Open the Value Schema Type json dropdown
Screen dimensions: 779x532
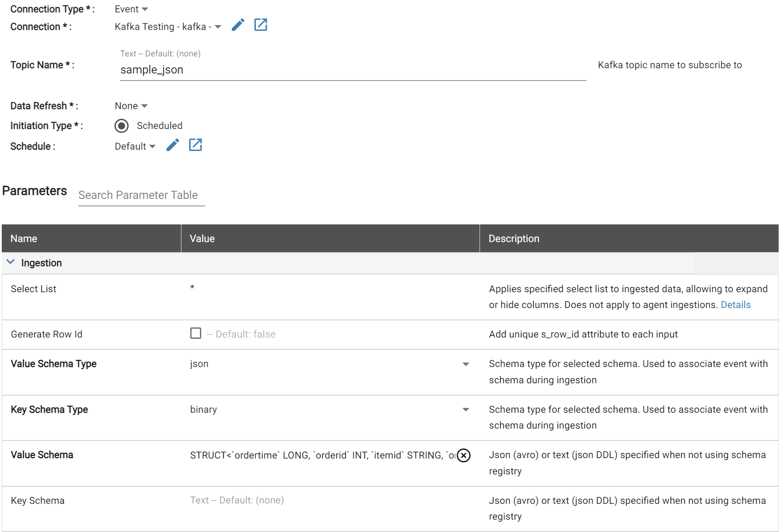coord(330,364)
